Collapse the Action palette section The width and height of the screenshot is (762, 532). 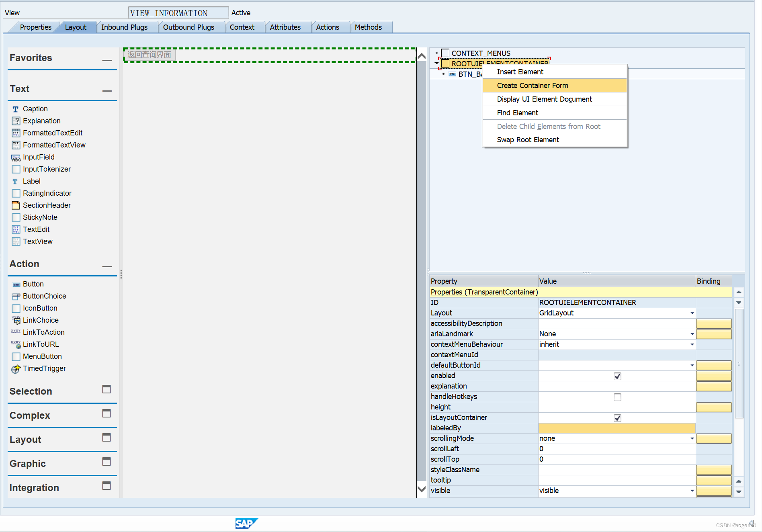(107, 266)
